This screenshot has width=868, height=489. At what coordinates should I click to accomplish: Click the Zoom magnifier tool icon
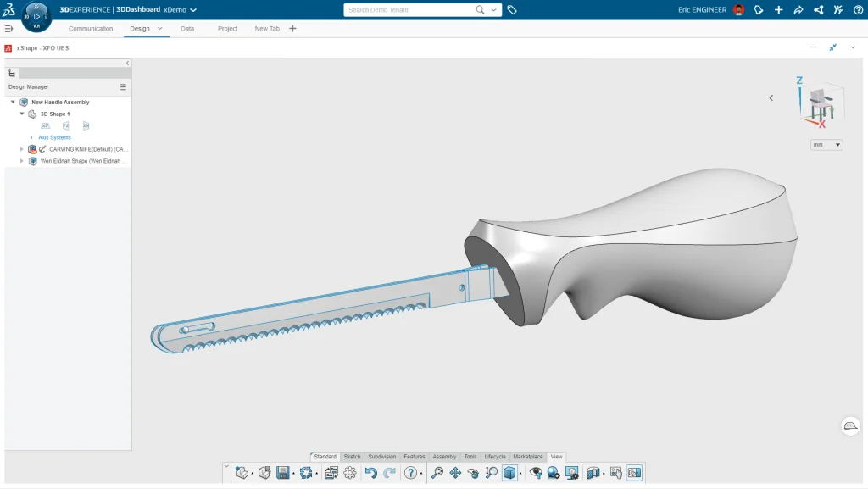coord(437,473)
